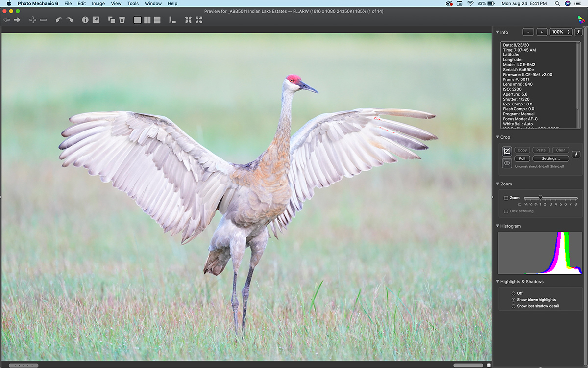Open Photo Mechanic 6 application menu
The width and height of the screenshot is (588, 368).
tap(38, 3)
